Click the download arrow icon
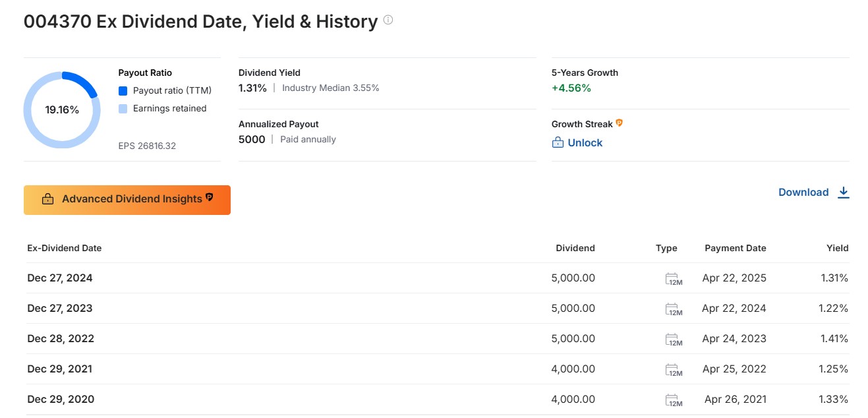868x418 pixels. coord(843,193)
